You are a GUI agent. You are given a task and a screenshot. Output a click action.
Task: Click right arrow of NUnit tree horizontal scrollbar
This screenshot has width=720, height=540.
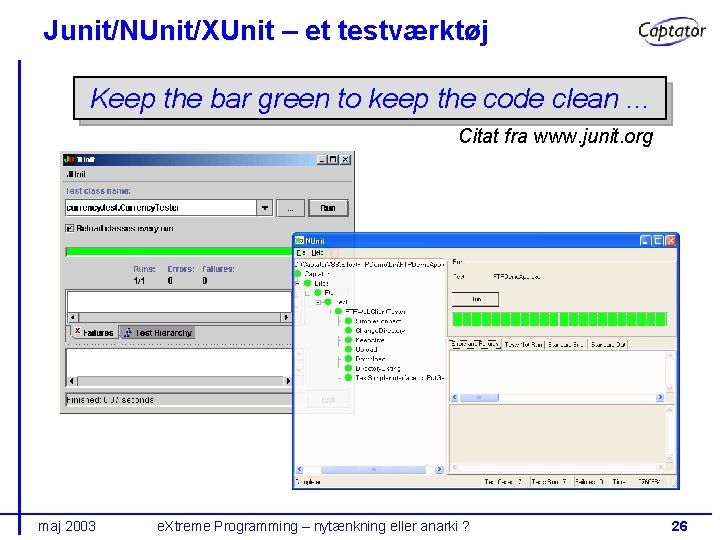tap(439, 469)
